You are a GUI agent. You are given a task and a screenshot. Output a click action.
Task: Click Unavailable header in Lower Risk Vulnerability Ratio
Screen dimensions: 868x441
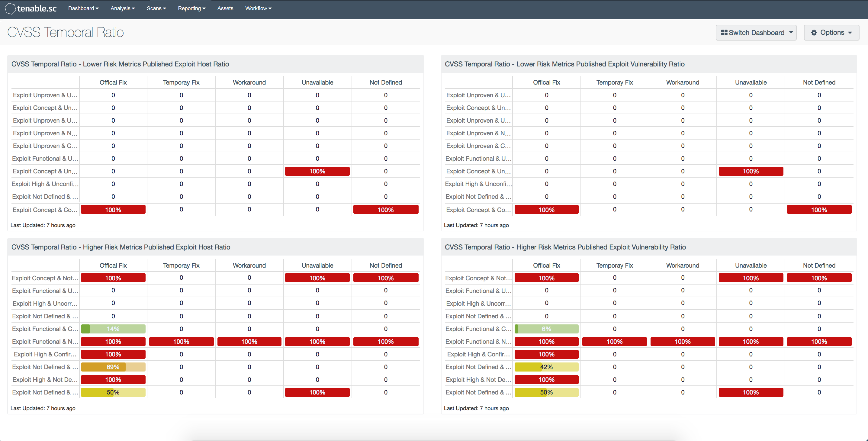click(751, 82)
